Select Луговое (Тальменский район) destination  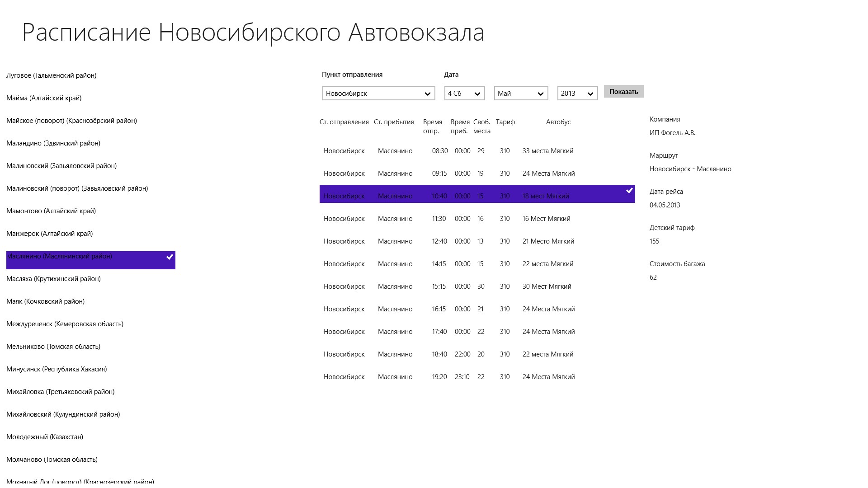click(x=52, y=75)
